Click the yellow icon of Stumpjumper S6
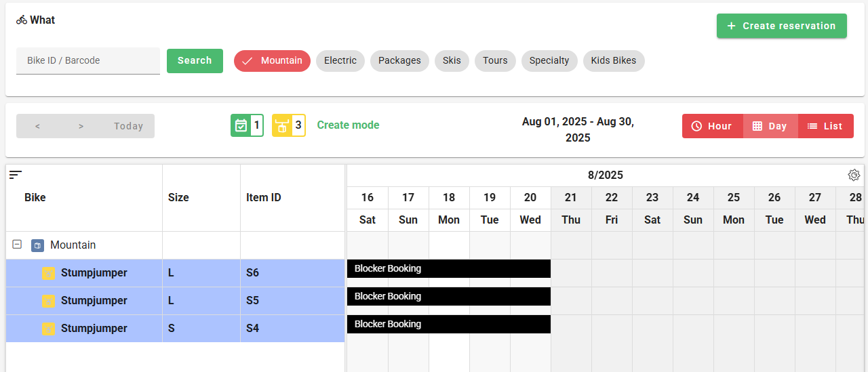Screen dimensions: 868x372 48,273
